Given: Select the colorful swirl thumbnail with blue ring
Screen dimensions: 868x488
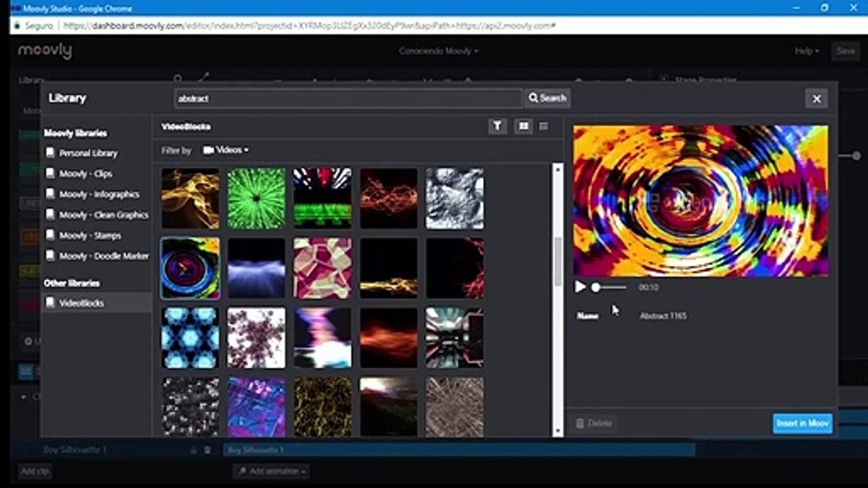Looking at the screenshot, I should click(x=191, y=268).
